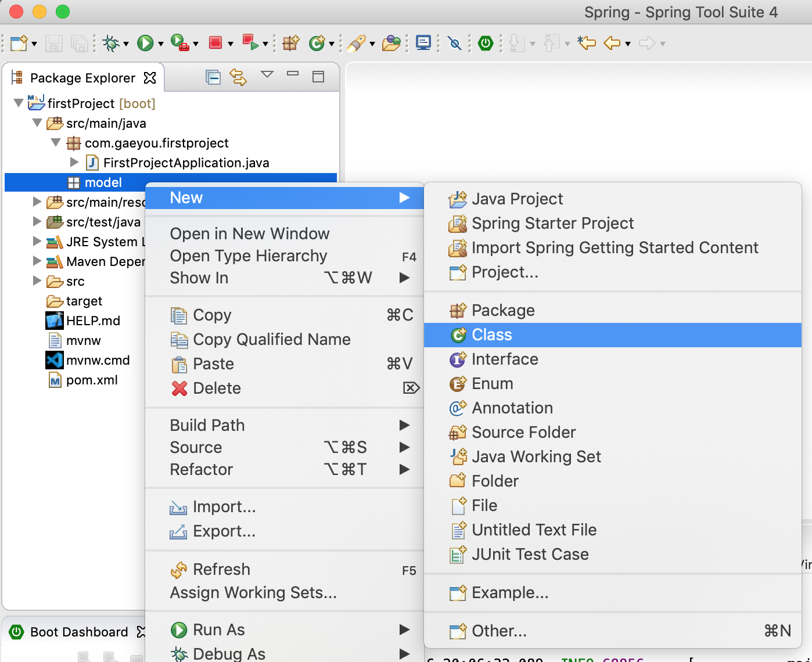Expand the src/test/java node
This screenshot has height=662, width=812.
pos(37,222)
